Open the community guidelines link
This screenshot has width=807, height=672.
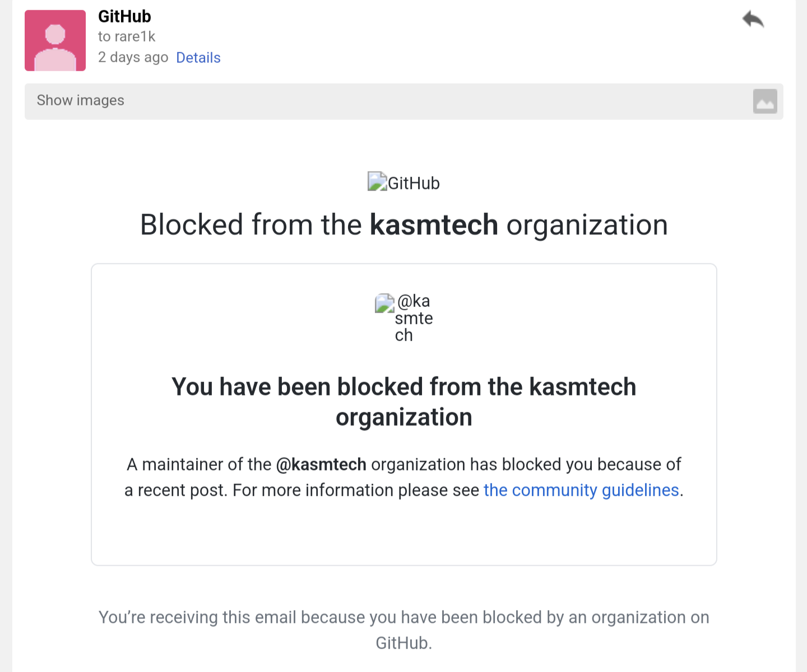581,490
